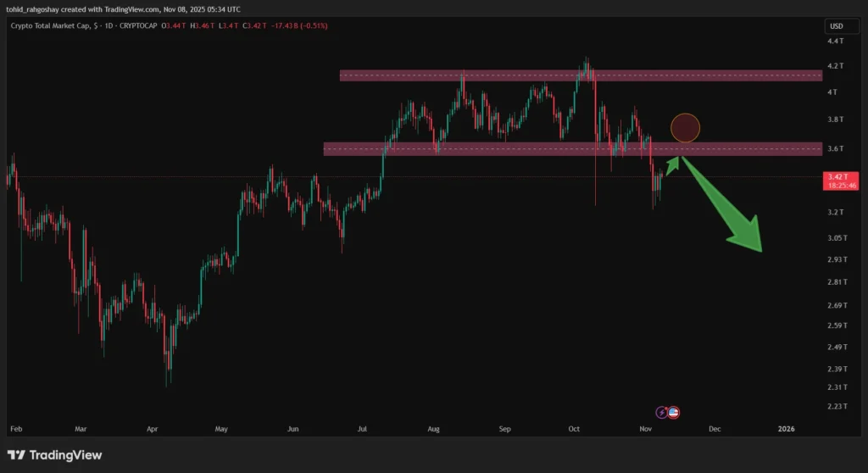Click the TradingView logo
The height and width of the screenshot is (473, 868).
pos(55,455)
